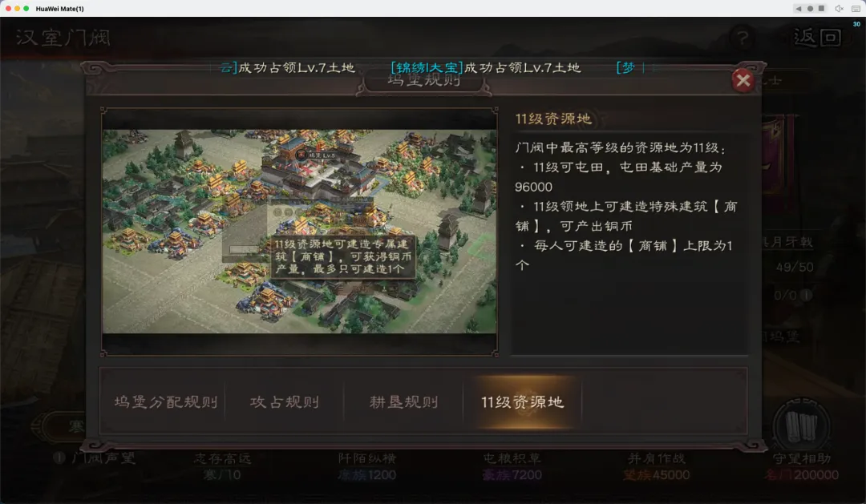This screenshot has width=866, height=504.
Task: Select the 11级资源地 tab
Action: click(523, 402)
